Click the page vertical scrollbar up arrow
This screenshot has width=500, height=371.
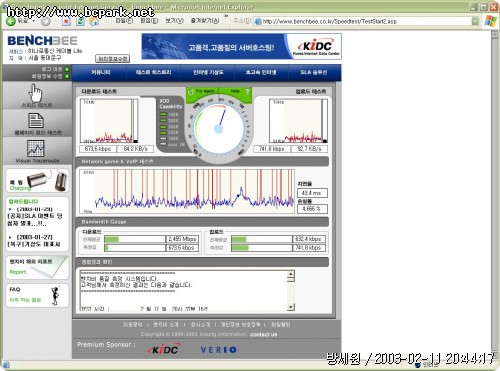pos(494,34)
